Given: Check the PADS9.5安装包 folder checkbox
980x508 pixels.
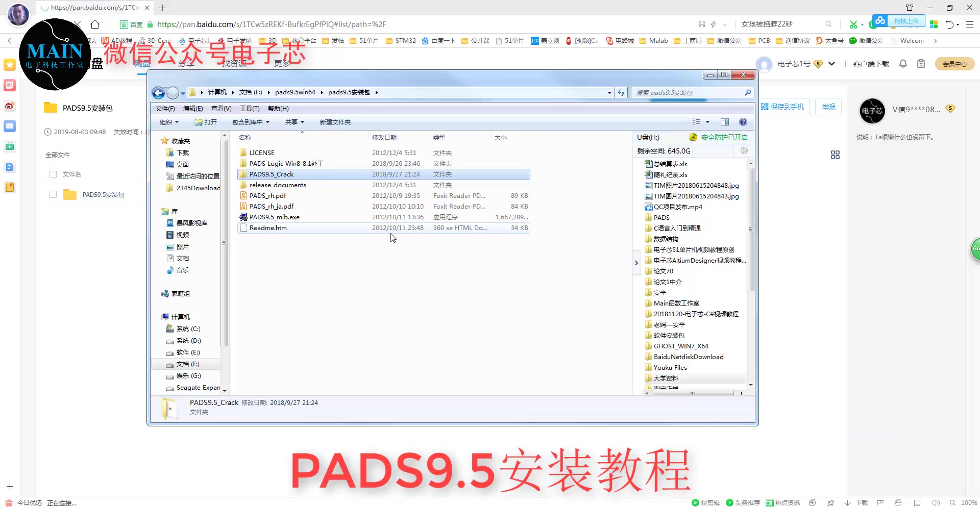Looking at the screenshot, I should pos(53,194).
